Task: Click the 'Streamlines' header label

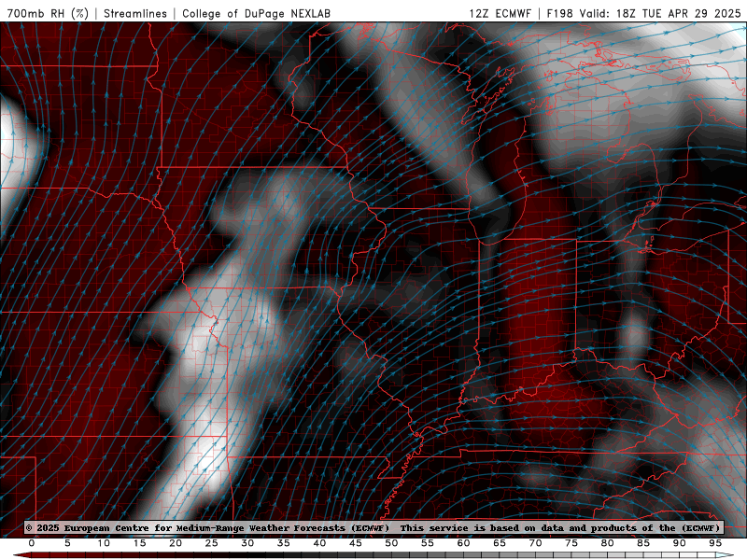Action: point(135,13)
